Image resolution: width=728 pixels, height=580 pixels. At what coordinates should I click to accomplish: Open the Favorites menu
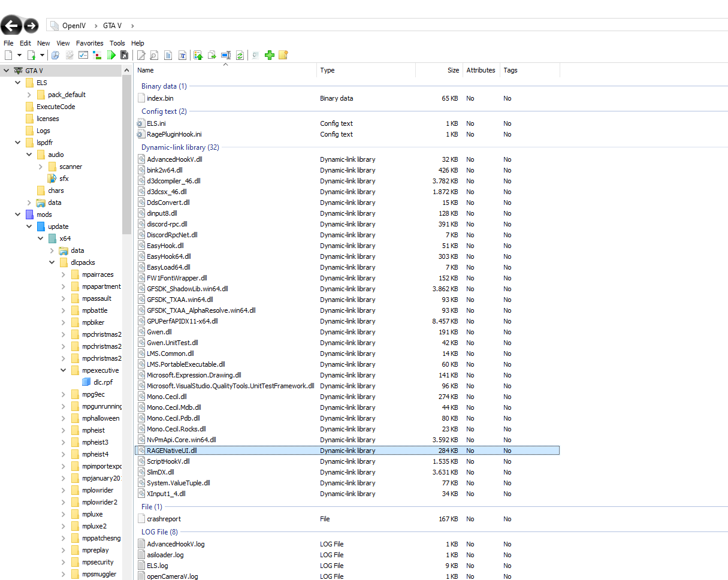pyautogui.click(x=89, y=43)
